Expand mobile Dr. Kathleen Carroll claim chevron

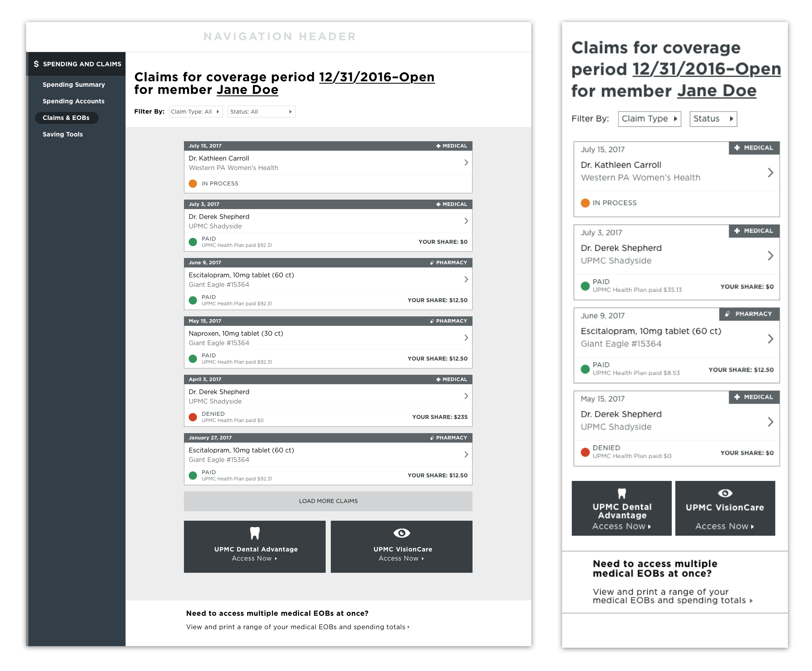(x=771, y=172)
